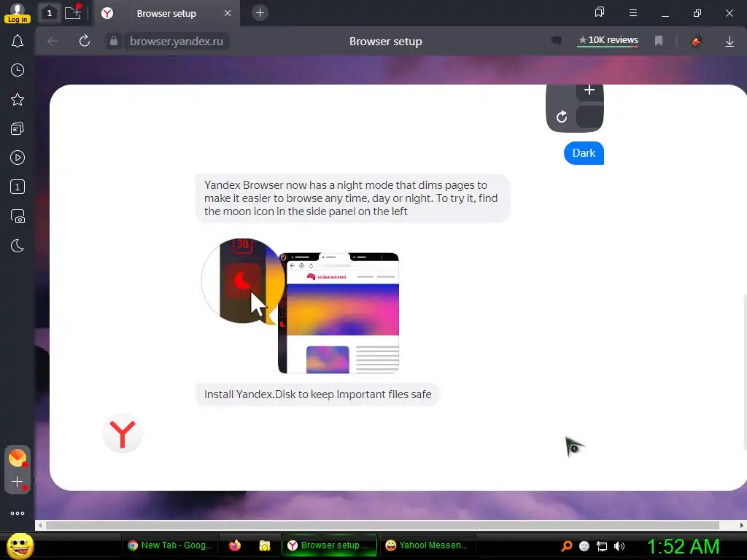Open History clock icon in sidebar
This screenshot has height=560, width=747.
(x=18, y=70)
